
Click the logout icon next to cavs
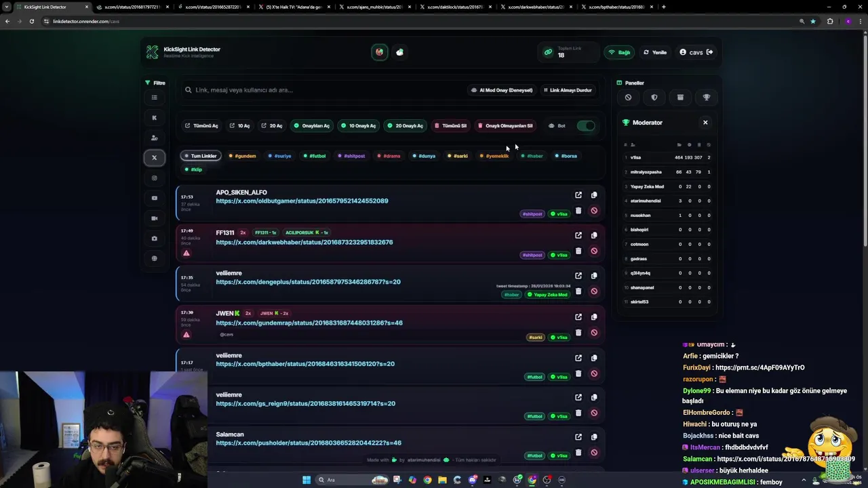click(709, 52)
